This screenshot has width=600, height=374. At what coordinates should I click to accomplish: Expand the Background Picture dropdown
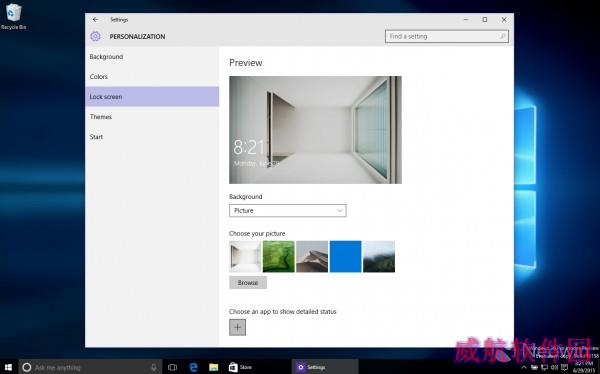point(288,211)
